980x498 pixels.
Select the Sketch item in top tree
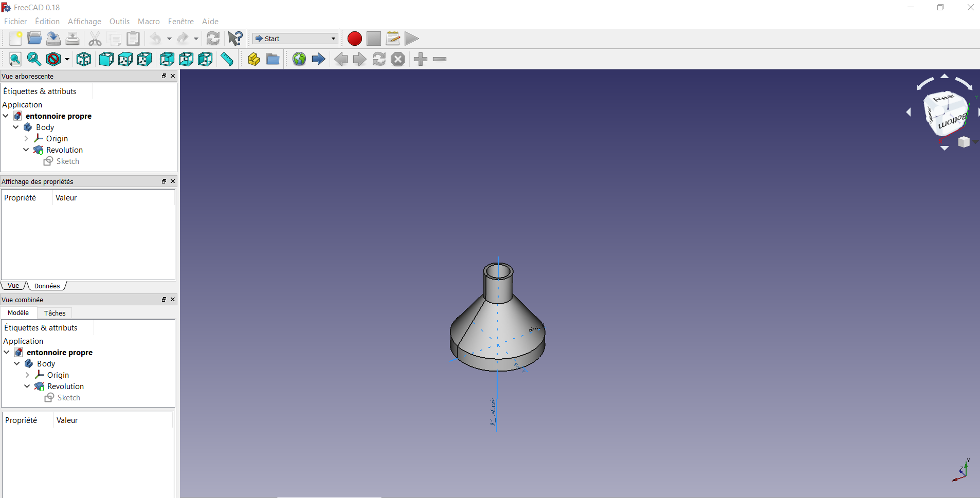point(67,161)
